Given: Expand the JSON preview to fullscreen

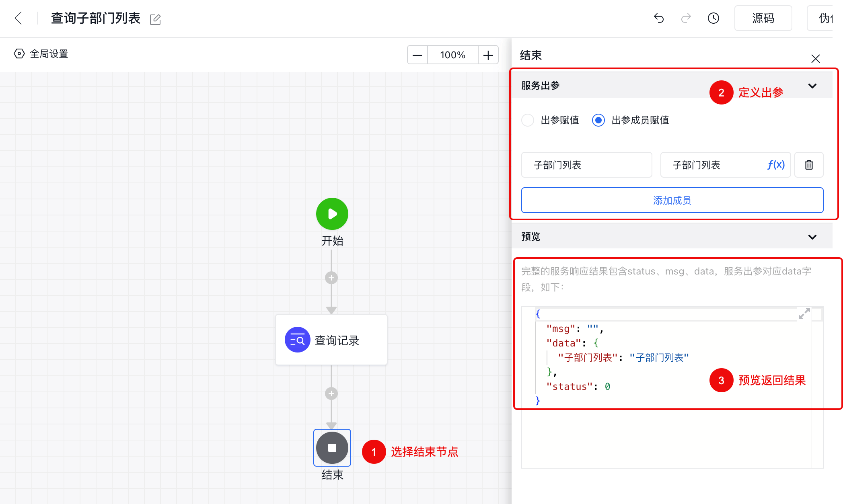Looking at the screenshot, I should 804,313.
